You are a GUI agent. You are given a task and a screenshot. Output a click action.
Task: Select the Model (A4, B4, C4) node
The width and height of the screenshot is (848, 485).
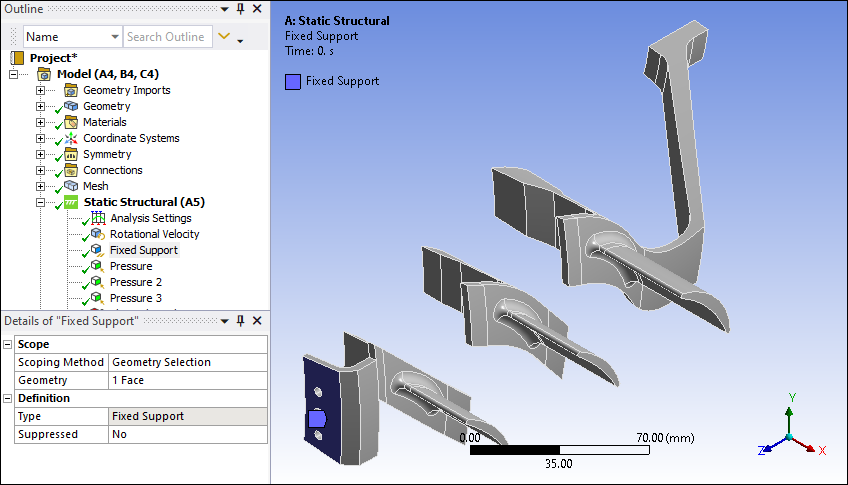tap(107, 74)
